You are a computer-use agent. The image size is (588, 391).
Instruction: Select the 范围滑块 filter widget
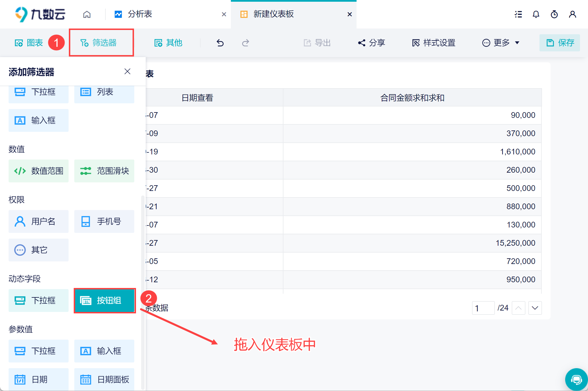[104, 171]
